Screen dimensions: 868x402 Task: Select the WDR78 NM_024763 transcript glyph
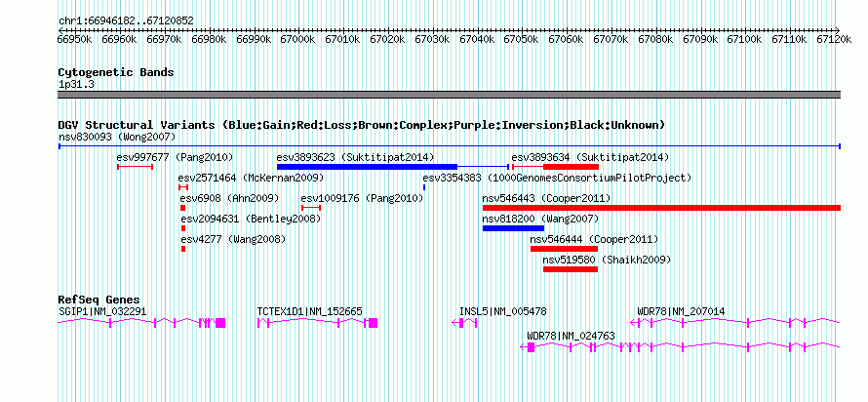pyautogui.click(x=681, y=347)
